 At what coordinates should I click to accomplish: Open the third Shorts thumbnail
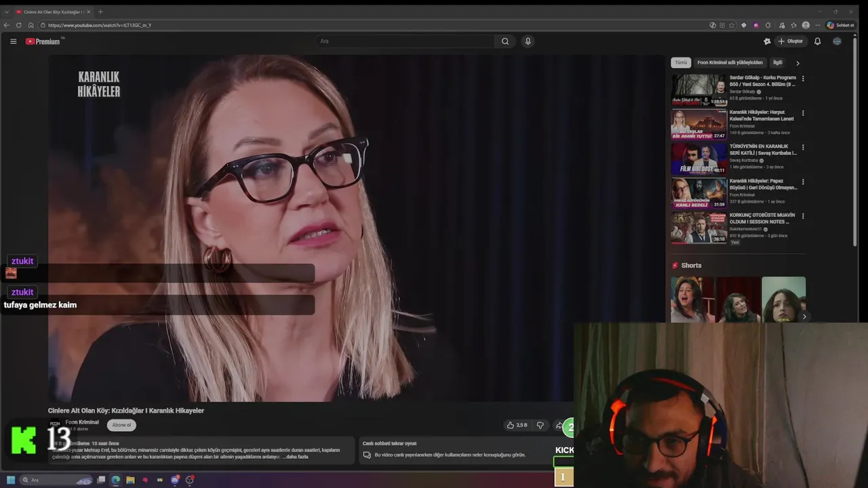coord(783,299)
